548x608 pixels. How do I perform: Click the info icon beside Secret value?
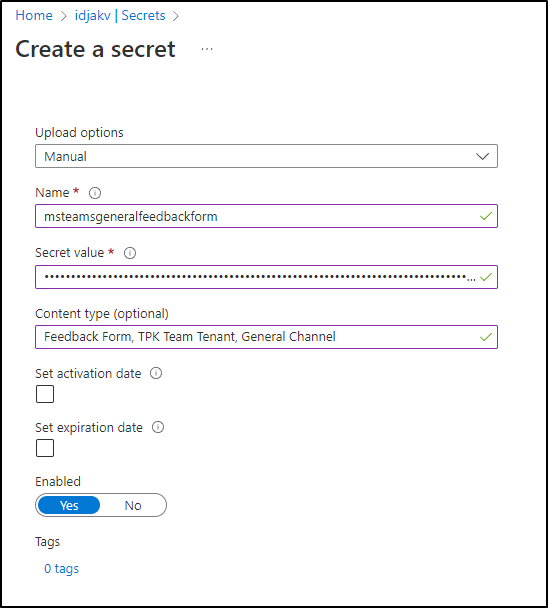[x=130, y=253]
